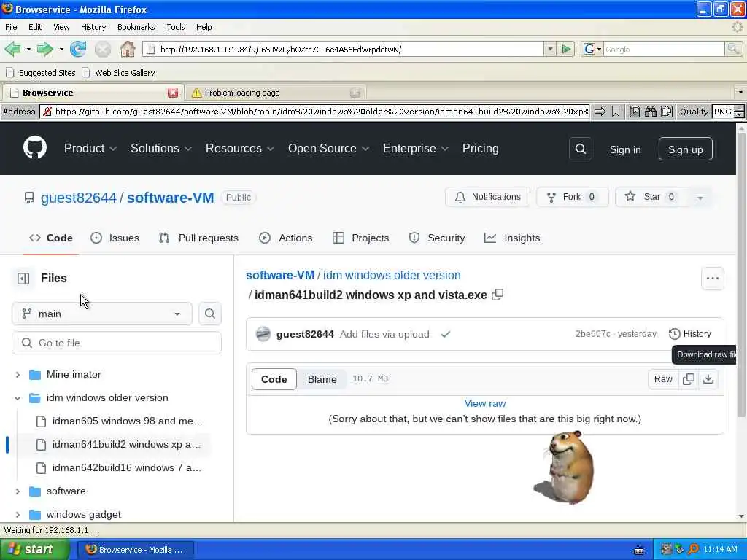Open the Open Source navigation dropdown

(328, 149)
